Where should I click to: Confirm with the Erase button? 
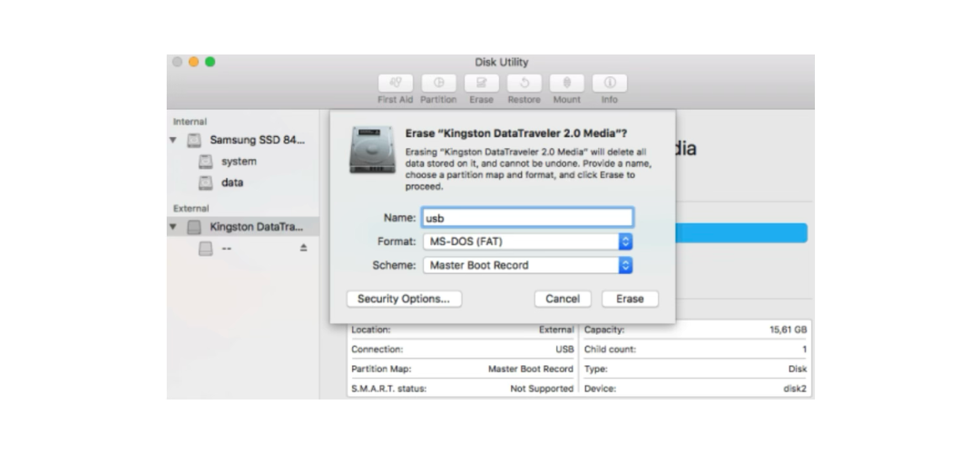(630, 299)
